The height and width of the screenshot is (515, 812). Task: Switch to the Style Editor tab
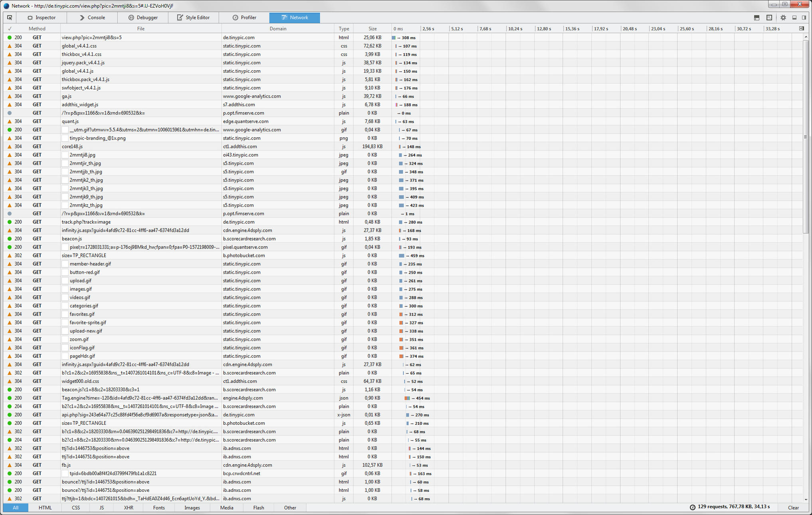tap(193, 18)
